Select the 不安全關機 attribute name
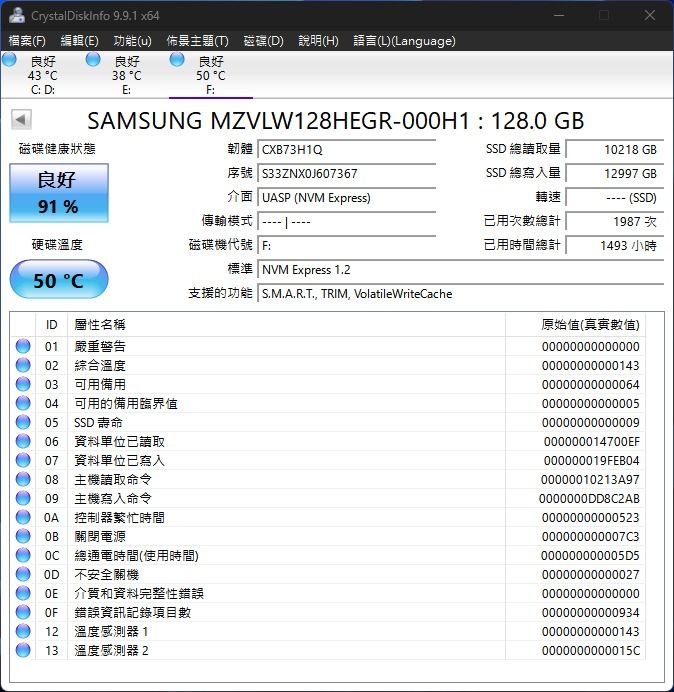This screenshot has width=674, height=692. [x=106, y=574]
